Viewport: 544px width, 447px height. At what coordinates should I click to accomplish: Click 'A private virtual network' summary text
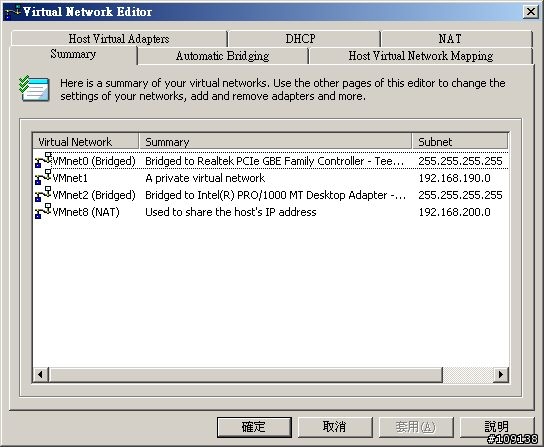tap(205, 178)
